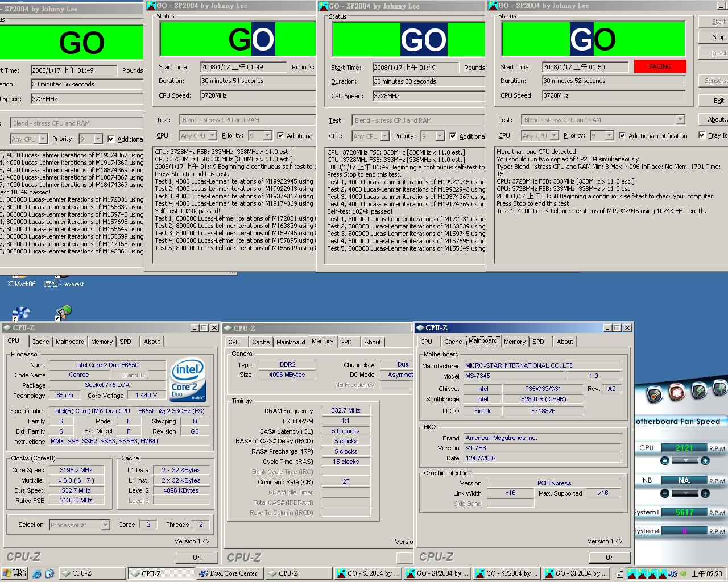Open Any CPU dropdown in rightmost SP2004
The width and height of the screenshot is (728, 582).
(x=555, y=136)
